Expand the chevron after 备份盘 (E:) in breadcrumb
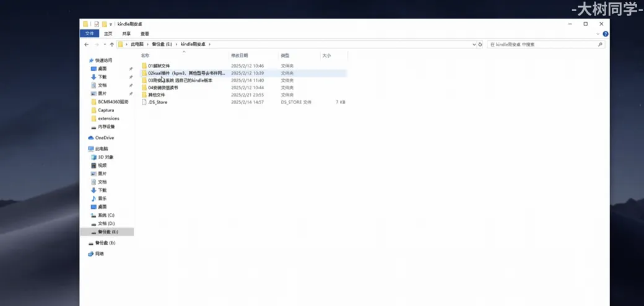Screen dimensions: 644x306 coord(176,45)
